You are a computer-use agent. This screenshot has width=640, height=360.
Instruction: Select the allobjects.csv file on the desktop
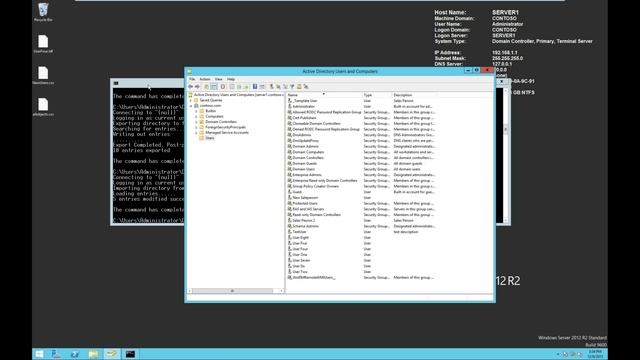point(43,107)
